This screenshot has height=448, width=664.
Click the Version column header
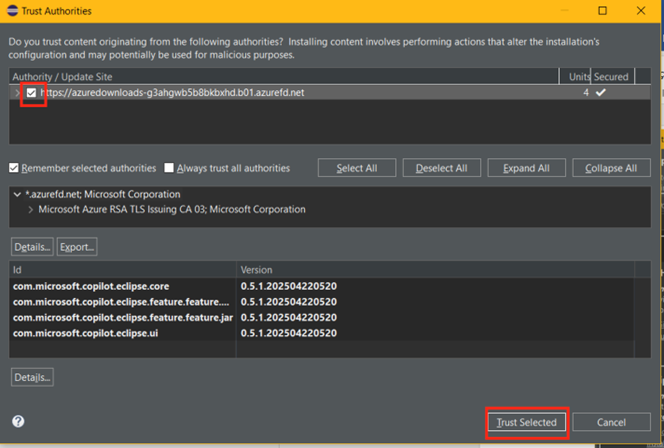[x=435, y=270]
